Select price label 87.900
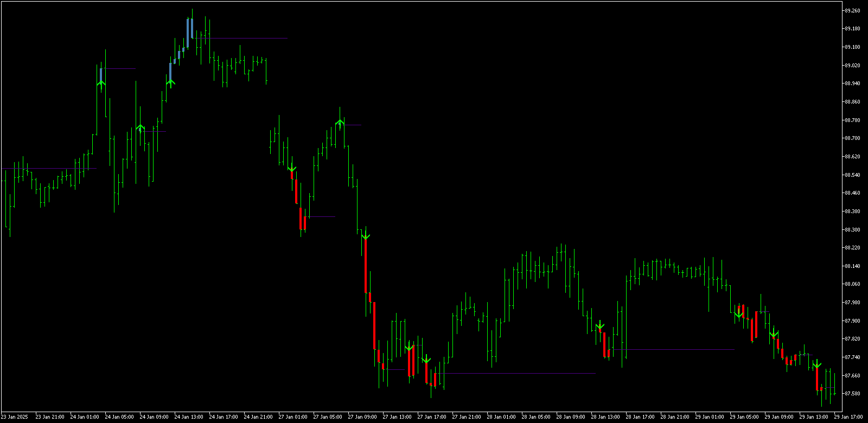The height and width of the screenshot is (423, 868). pyautogui.click(x=852, y=321)
